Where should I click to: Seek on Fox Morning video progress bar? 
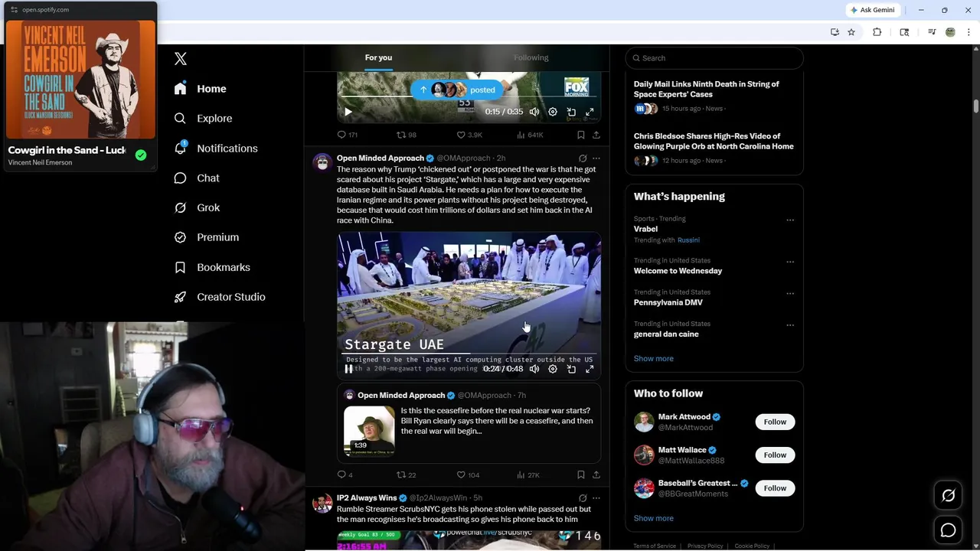(469, 97)
